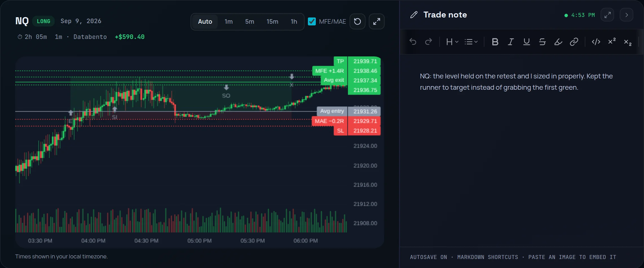This screenshot has height=268, width=644.
Task: Click the Avg exit level label
Action: (x=334, y=80)
